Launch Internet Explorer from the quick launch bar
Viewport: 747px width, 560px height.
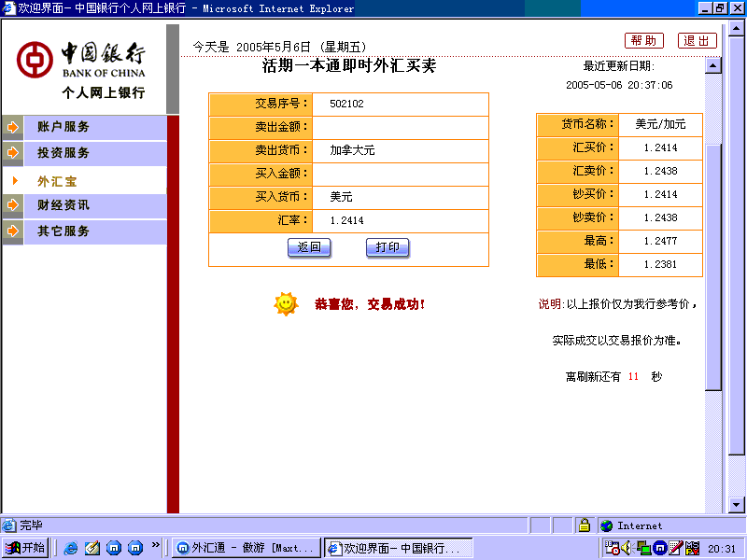[71, 548]
